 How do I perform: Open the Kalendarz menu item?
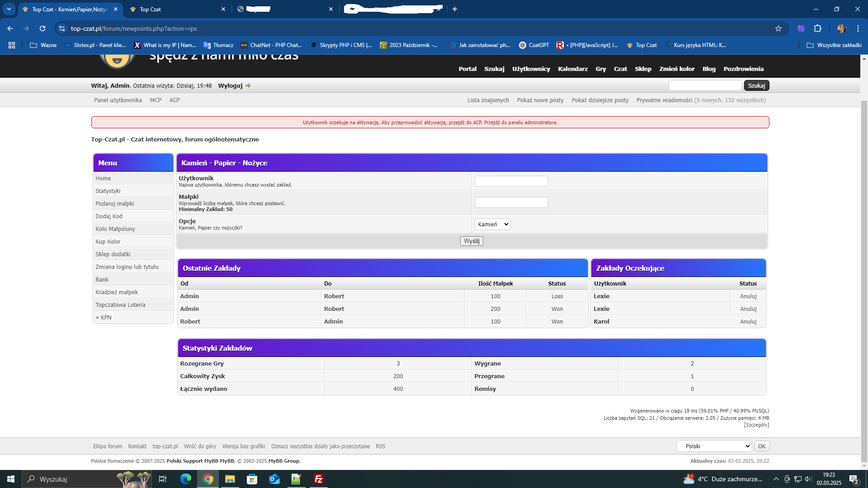point(573,69)
